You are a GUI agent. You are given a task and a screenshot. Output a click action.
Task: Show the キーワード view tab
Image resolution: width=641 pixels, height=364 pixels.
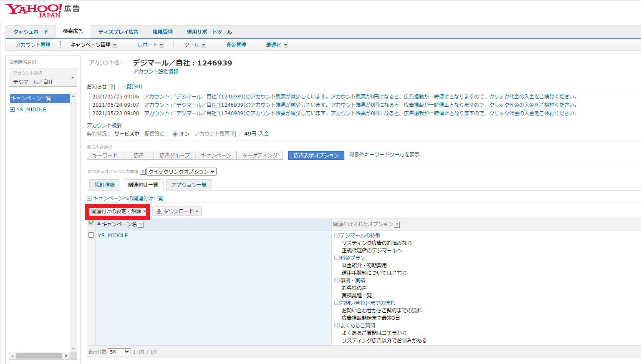pyautogui.click(x=105, y=156)
